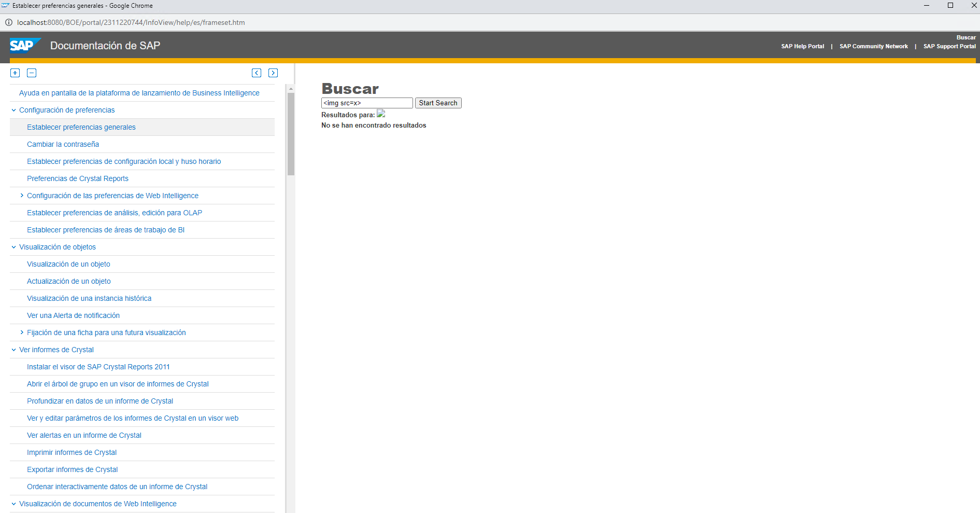Image resolution: width=980 pixels, height=513 pixels.
Task: Click the address bar URL
Action: click(x=131, y=22)
